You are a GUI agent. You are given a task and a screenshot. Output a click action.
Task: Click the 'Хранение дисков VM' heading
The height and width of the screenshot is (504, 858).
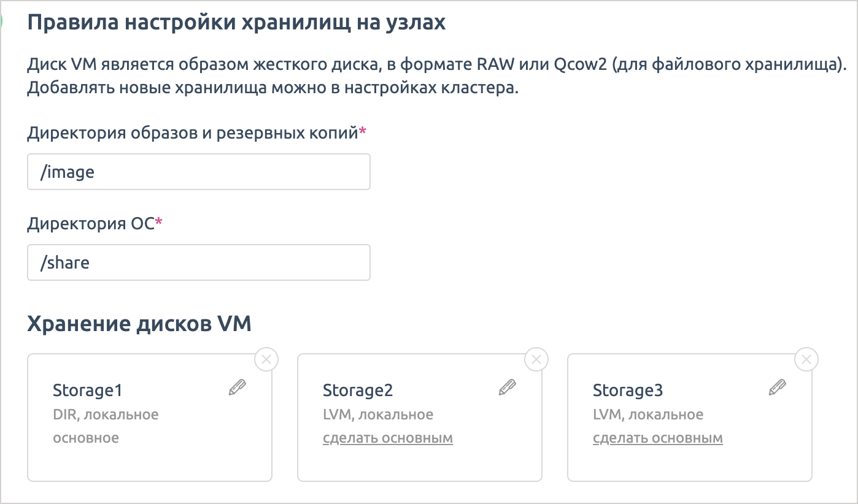pos(139,324)
